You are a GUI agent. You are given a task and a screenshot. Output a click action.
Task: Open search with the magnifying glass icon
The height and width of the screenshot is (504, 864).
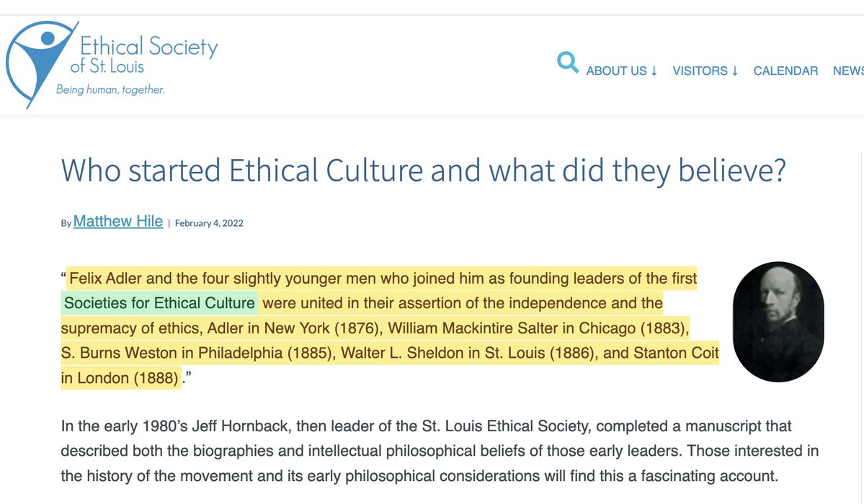coord(568,63)
